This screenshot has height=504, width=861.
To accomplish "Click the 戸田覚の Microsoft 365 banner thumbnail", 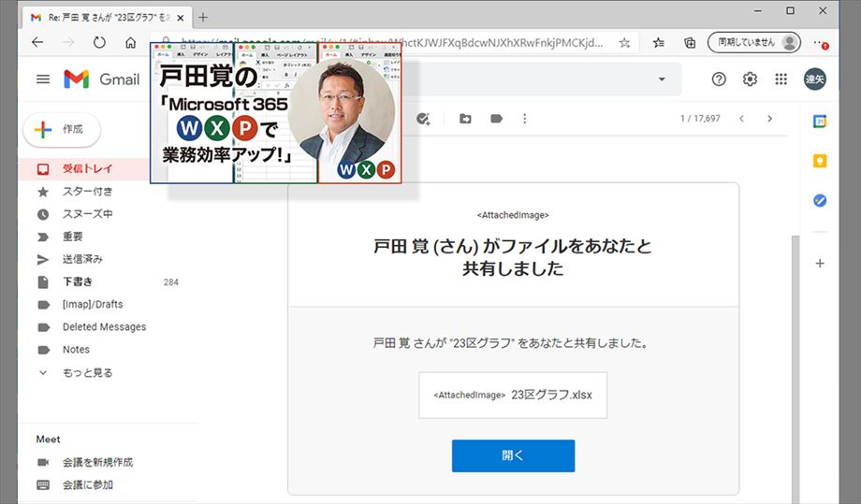I will [276, 113].
